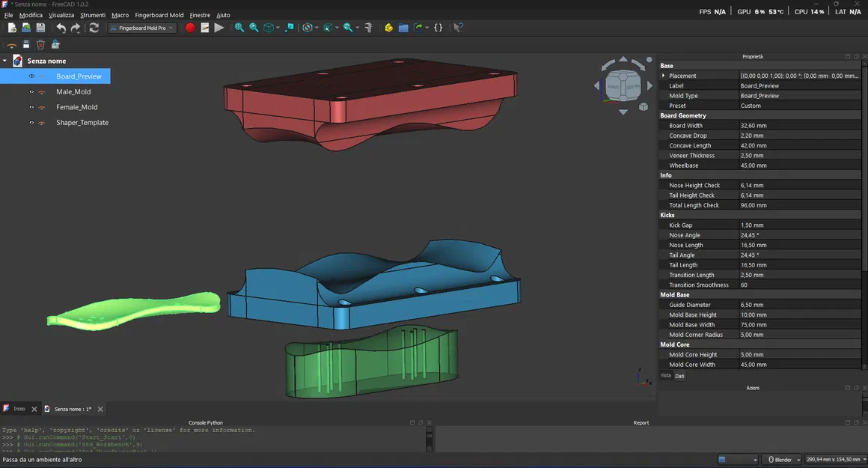The height and width of the screenshot is (468, 868).
Task: Switch to the Inizio tab
Action: pyautogui.click(x=19, y=409)
